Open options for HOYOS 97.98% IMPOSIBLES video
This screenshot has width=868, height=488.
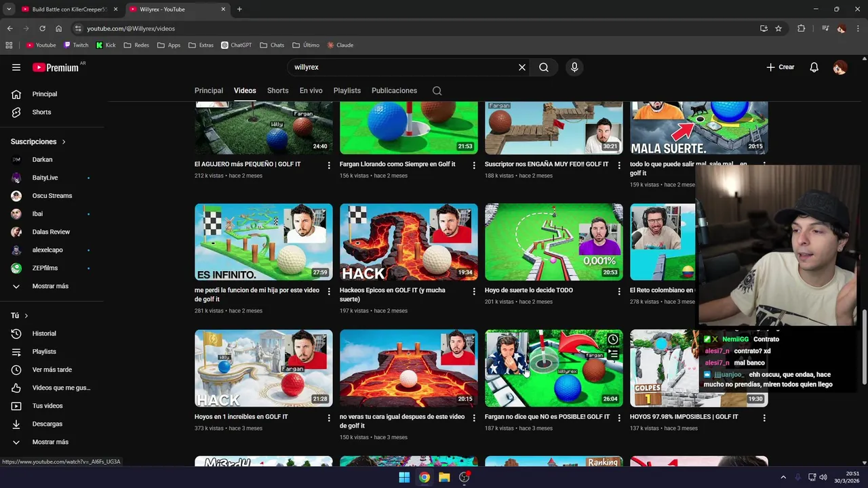click(x=764, y=418)
